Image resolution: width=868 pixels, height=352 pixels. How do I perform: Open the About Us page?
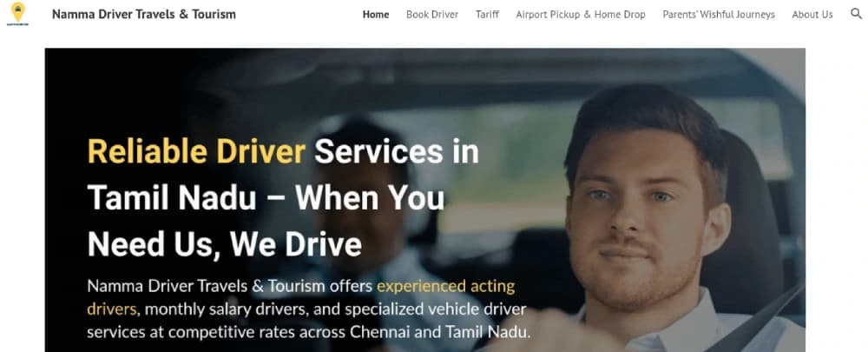tap(812, 15)
